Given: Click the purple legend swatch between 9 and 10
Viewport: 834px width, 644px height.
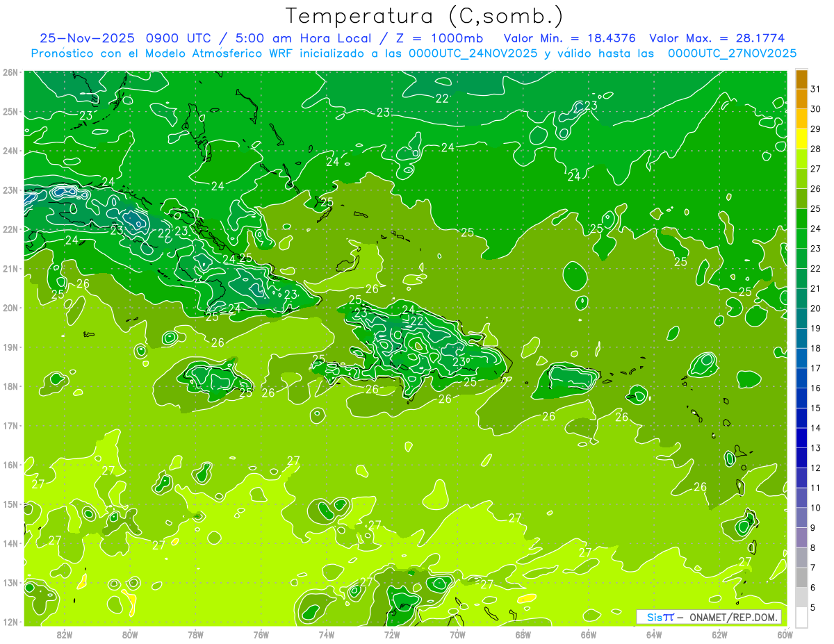Looking at the screenshot, I should [x=801, y=518].
